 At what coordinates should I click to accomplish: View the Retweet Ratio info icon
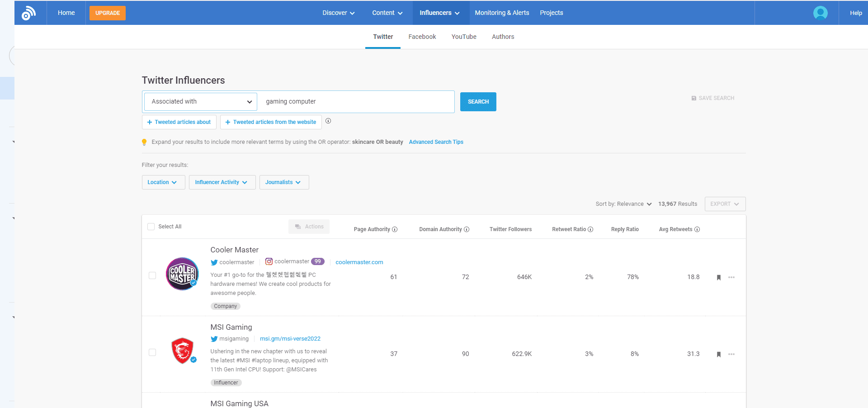tap(590, 229)
